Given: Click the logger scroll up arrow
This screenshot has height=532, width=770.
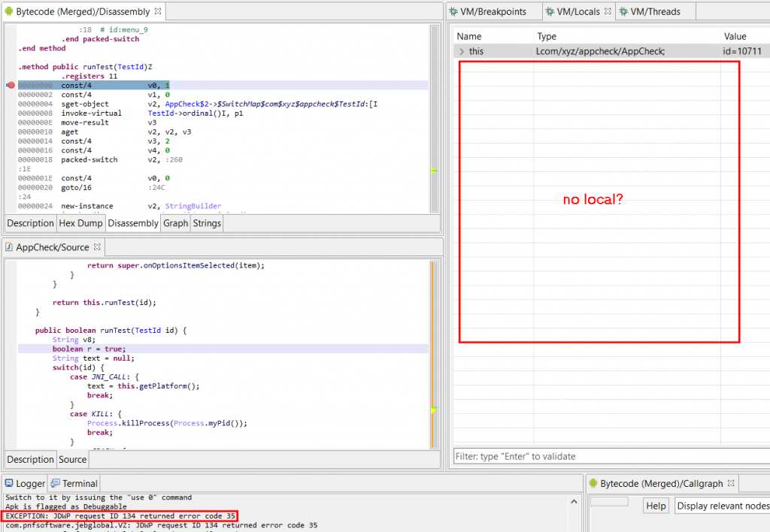Looking at the screenshot, I should (574, 501).
